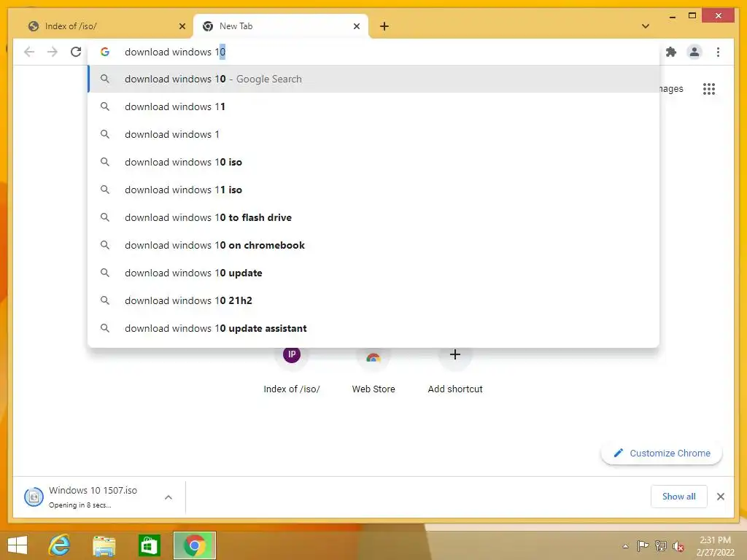Click the search icon beside 'download windows 10 21h2'

105,300
